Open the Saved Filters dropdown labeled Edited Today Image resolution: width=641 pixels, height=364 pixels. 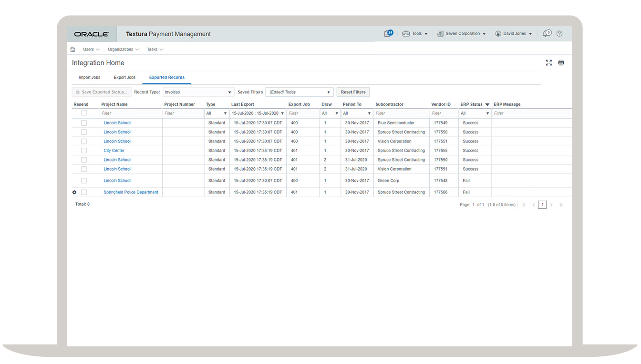299,91
